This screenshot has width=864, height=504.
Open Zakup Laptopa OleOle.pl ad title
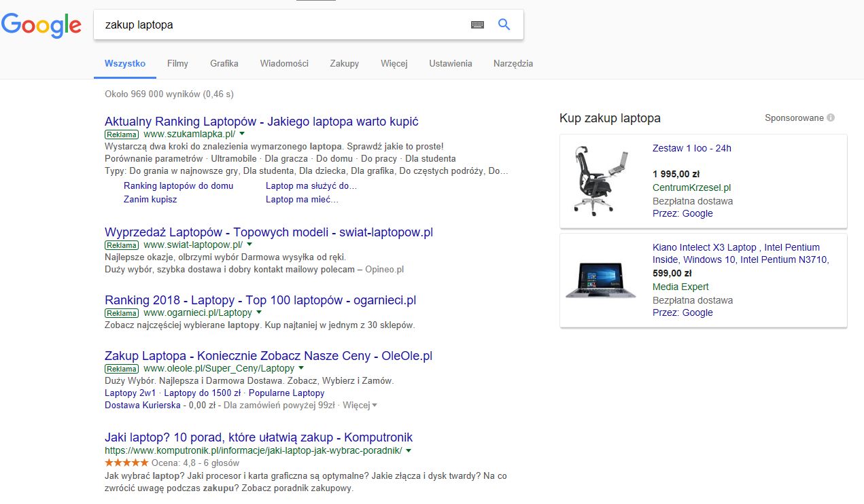pyautogui.click(x=269, y=356)
